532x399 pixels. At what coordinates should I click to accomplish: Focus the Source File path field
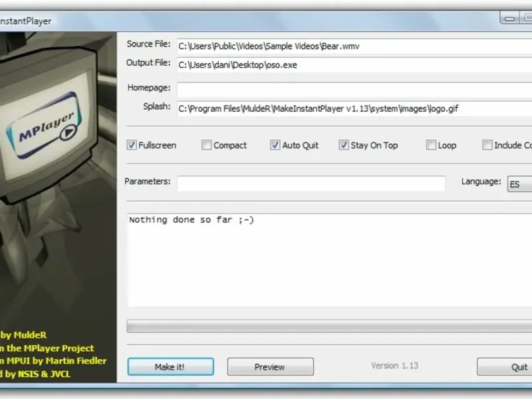tap(354, 46)
